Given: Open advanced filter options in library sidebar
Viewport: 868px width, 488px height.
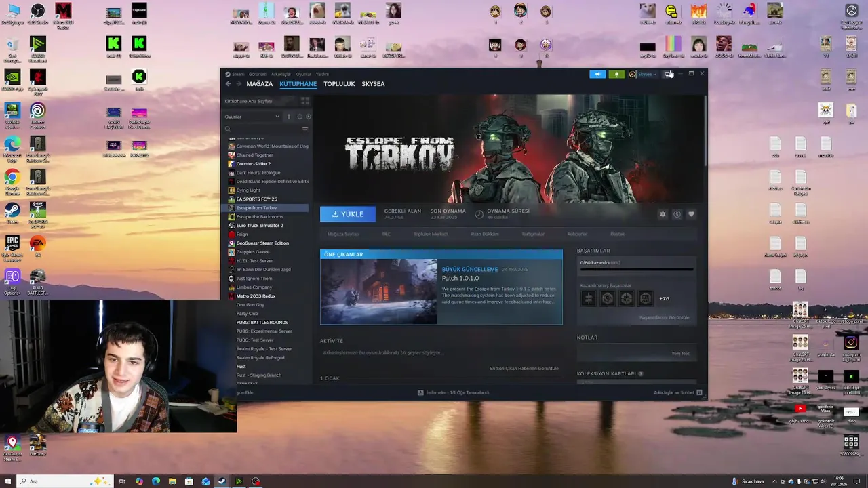Looking at the screenshot, I should point(305,129).
